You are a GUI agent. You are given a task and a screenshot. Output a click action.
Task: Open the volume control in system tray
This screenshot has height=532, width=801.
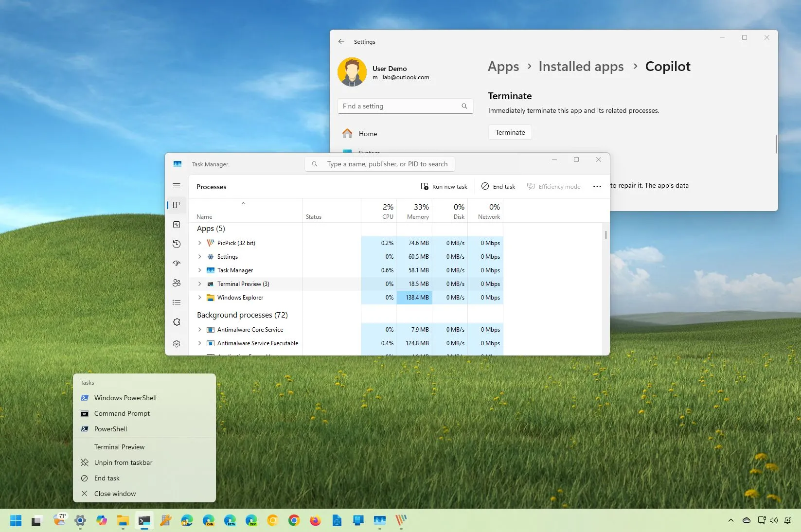774,521
